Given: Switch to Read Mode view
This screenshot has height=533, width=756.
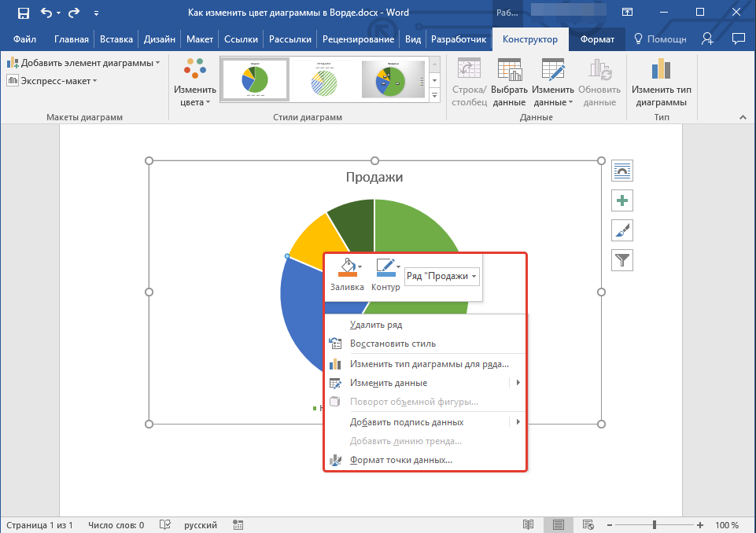Looking at the screenshot, I should tap(529, 525).
